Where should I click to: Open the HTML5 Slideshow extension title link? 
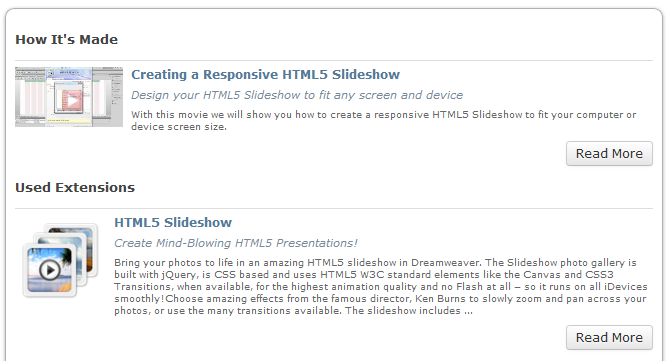tap(173, 222)
